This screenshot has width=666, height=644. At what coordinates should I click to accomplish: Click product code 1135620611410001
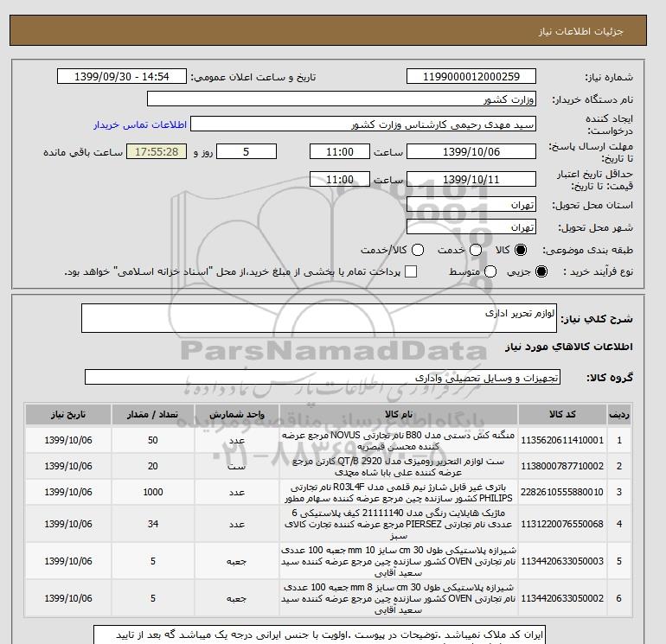(x=562, y=440)
